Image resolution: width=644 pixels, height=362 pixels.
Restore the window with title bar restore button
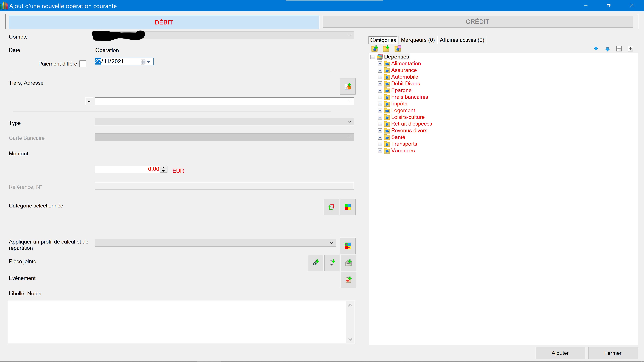pos(609,6)
